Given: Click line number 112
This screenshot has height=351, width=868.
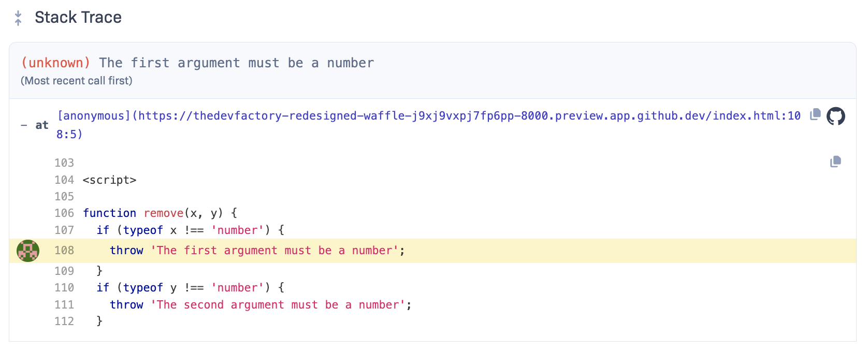Looking at the screenshot, I should coord(64,321).
